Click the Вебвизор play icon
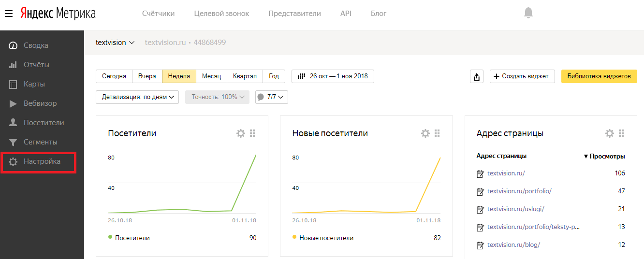644x259 pixels. coord(14,103)
